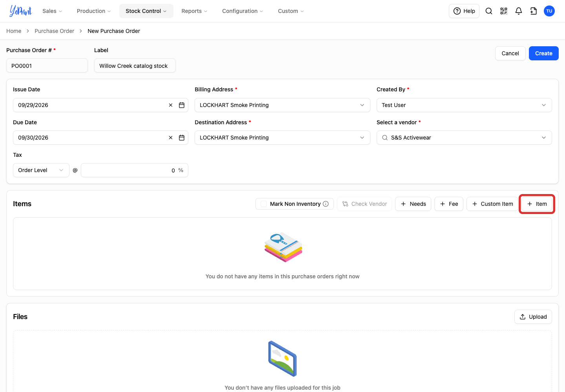Image resolution: width=565 pixels, height=392 pixels.
Task: Open the QR code scanner icon
Action: (x=504, y=11)
